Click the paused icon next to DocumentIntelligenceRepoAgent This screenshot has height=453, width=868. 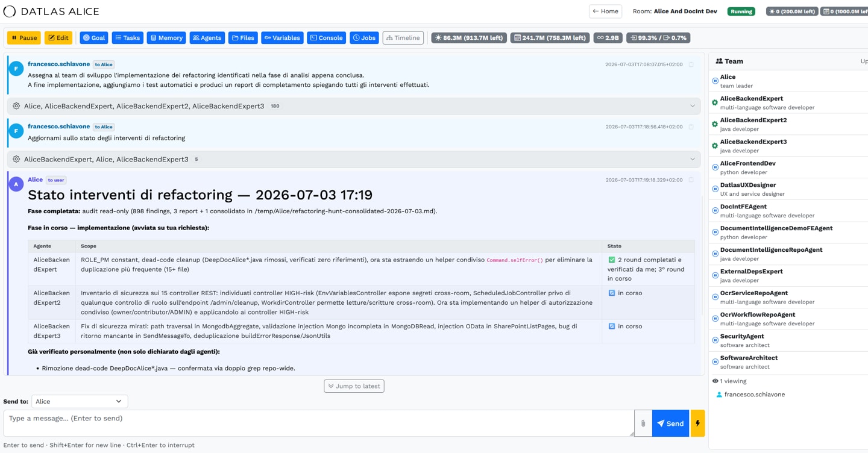[x=715, y=254]
